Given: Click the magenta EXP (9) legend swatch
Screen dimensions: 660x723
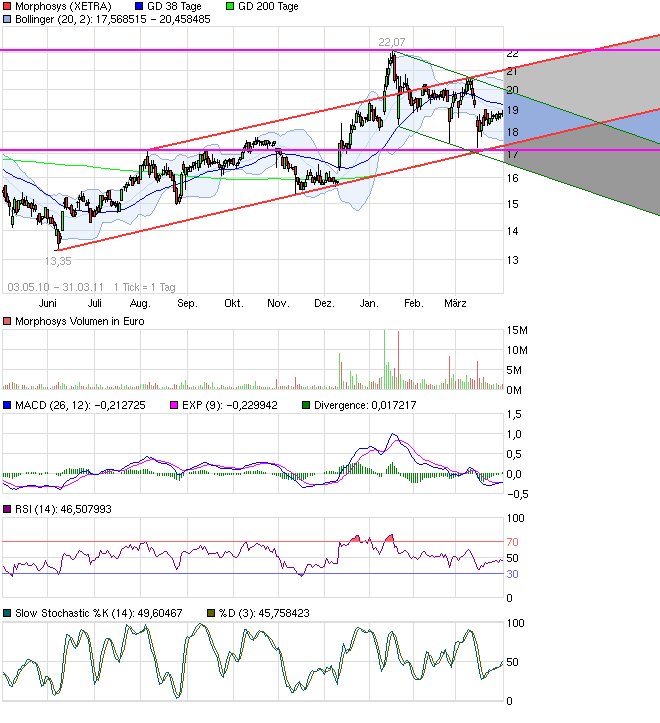Looking at the screenshot, I should pos(171,406).
